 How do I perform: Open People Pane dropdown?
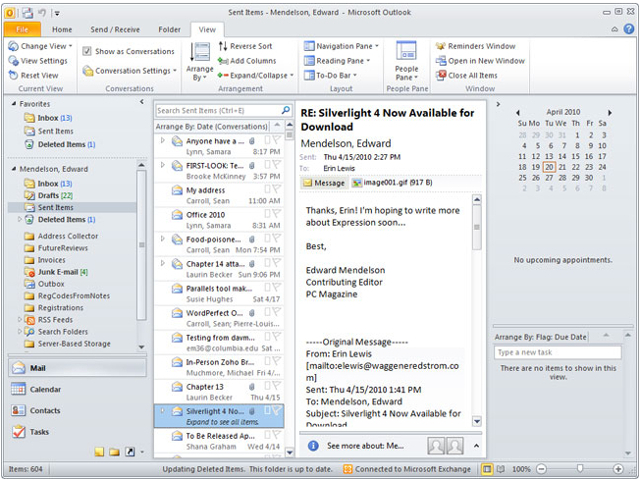tap(406, 61)
